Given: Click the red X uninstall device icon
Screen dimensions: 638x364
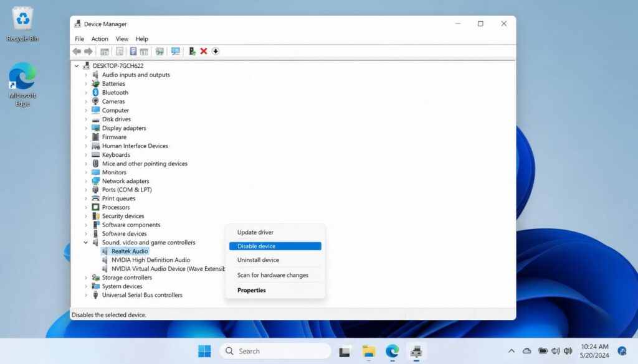Looking at the screenshot, I should click(x=204, y=51).
